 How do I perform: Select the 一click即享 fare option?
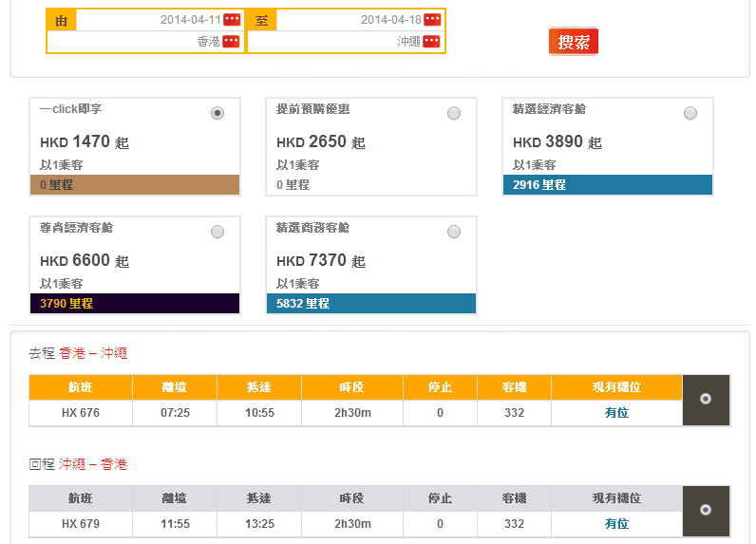217,113
